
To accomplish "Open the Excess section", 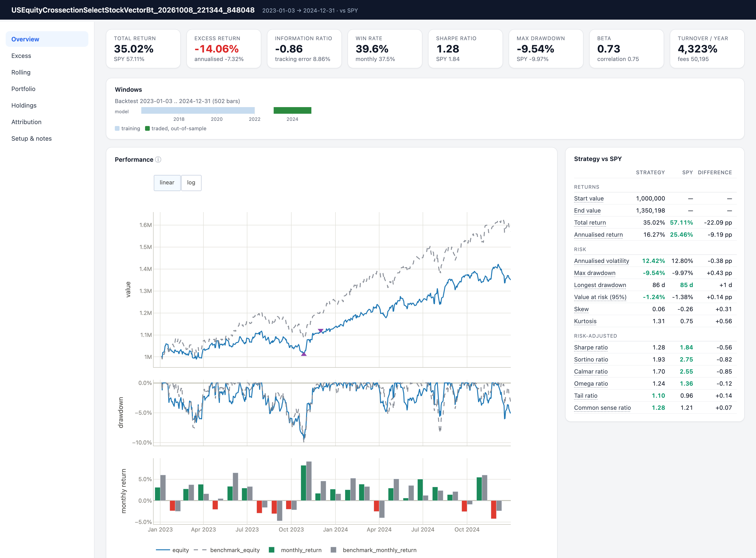I will pos(47,56).
